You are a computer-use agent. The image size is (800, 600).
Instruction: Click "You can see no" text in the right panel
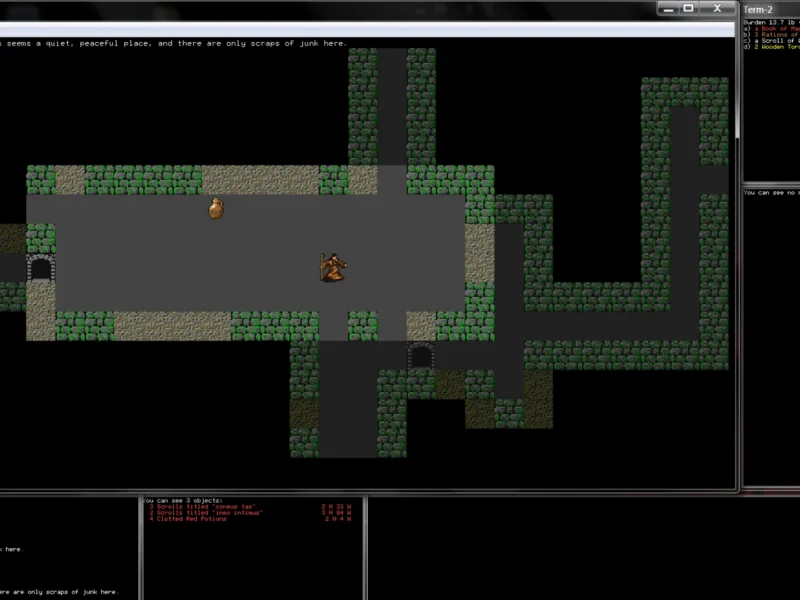[771, 192]
